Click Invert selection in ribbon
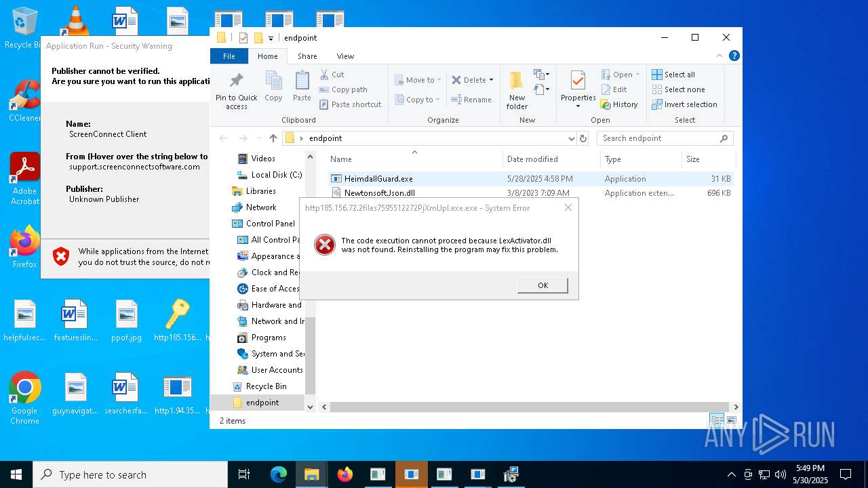 tap(684, 104)
